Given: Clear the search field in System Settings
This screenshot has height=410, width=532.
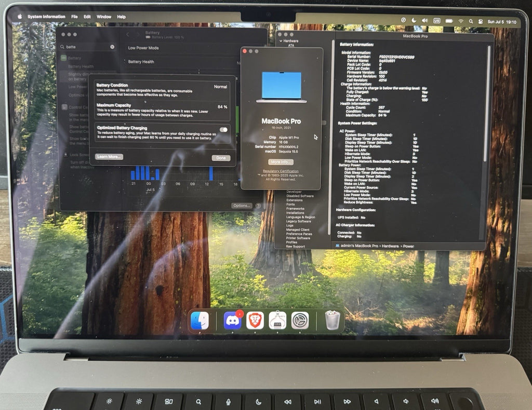Looking at the screenshot, I should pyautogui.click(x=112, y=47).
